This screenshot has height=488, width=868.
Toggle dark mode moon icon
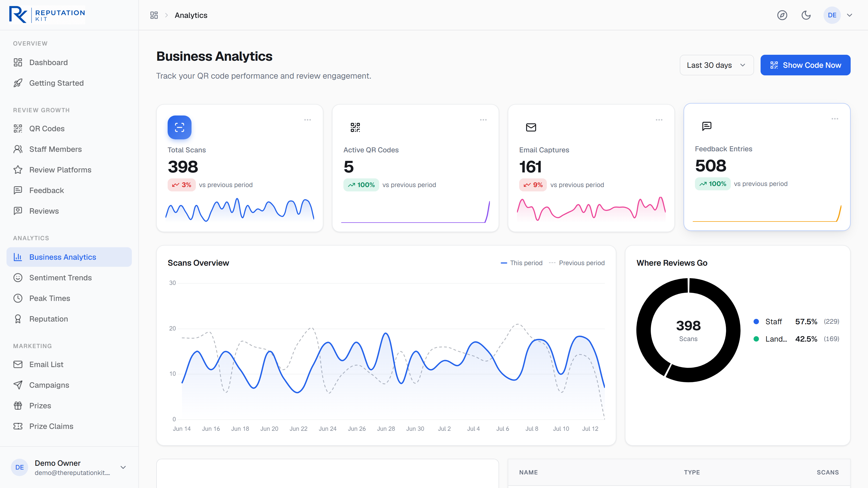click(x=806, y=15)
